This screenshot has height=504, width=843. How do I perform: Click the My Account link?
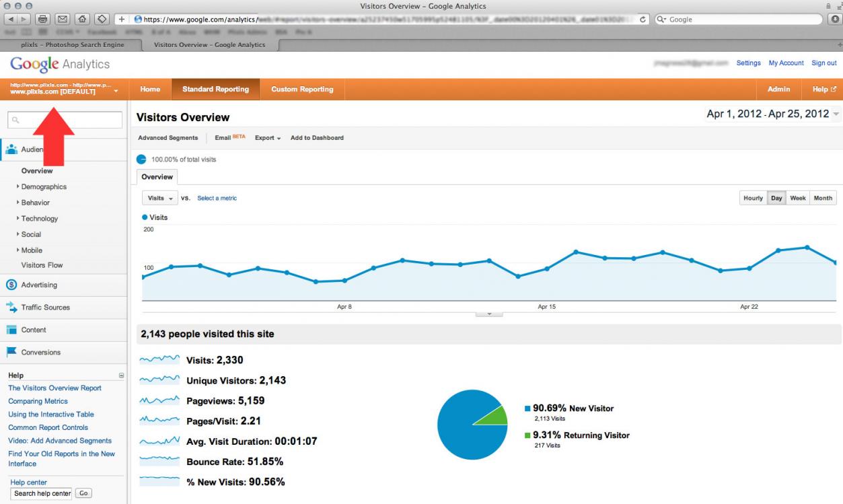click(786, 63)
